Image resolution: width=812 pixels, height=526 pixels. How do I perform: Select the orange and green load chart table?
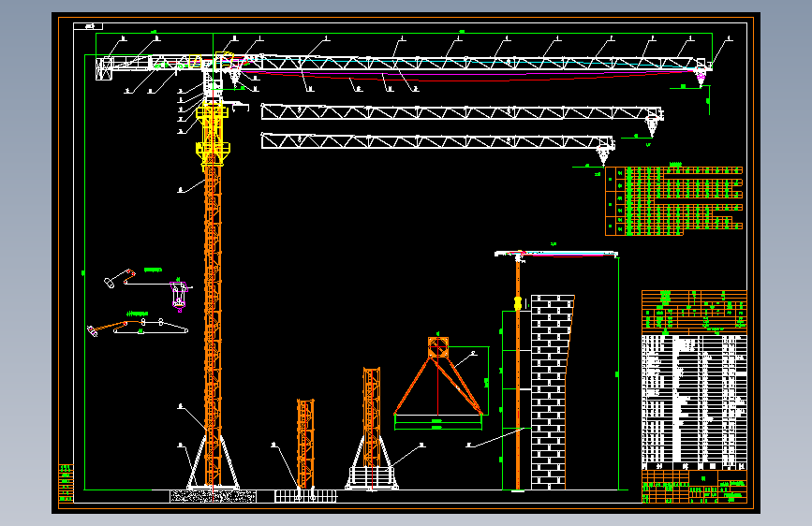pyautogui.click(x=673, y=201)
